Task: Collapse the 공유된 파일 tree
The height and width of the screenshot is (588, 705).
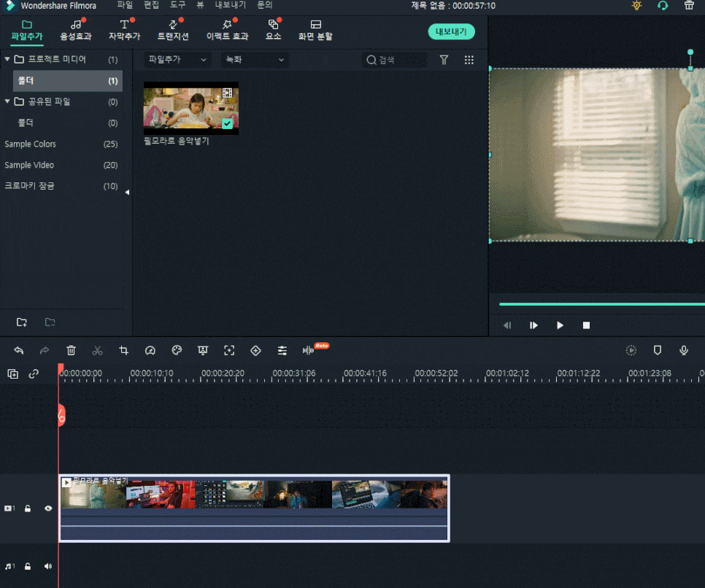Action: point(7,101)
